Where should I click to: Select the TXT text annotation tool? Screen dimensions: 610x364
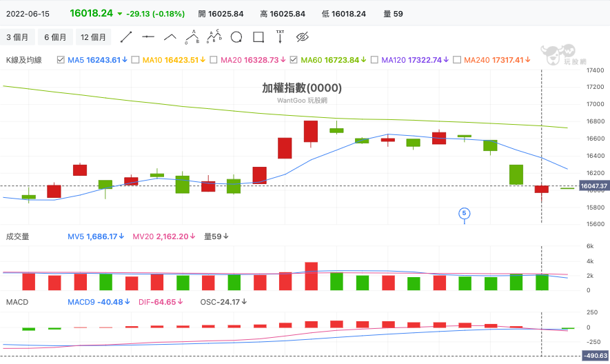pyautogui.click(x=280, y=37)
